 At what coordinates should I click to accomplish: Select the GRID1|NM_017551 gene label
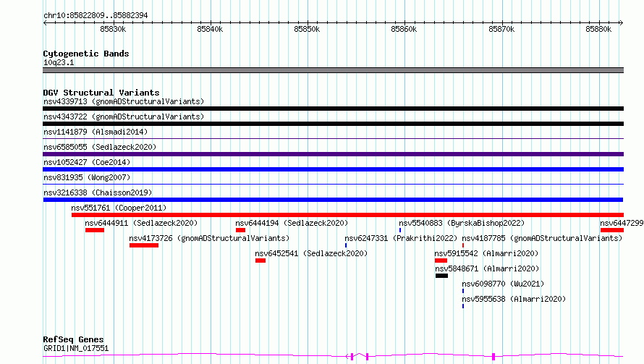[76, 348]
